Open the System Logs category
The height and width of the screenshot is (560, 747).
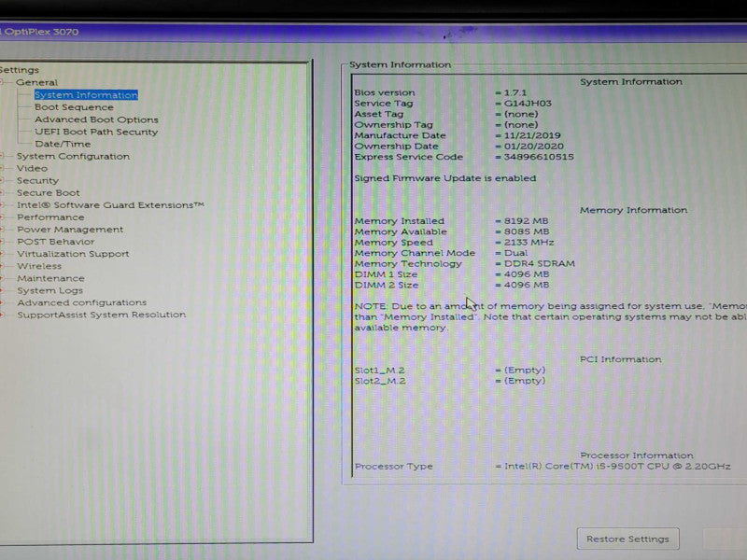coord(50,290)
